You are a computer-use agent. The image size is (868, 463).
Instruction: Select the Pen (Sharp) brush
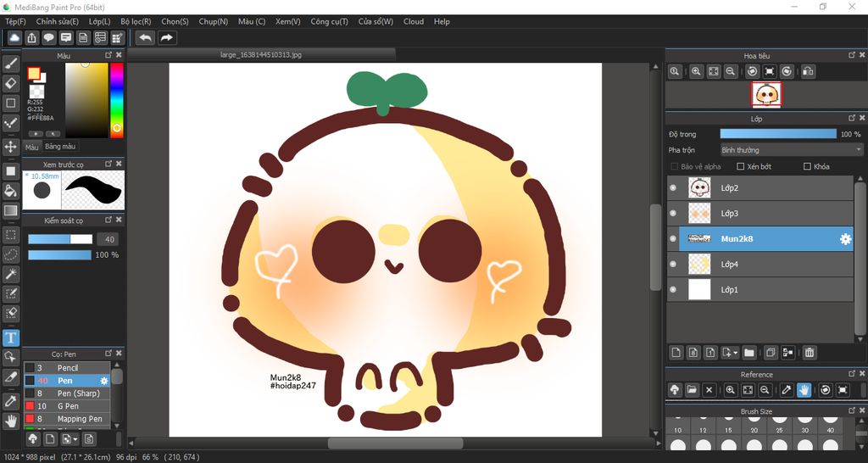(x=67, y=393)
